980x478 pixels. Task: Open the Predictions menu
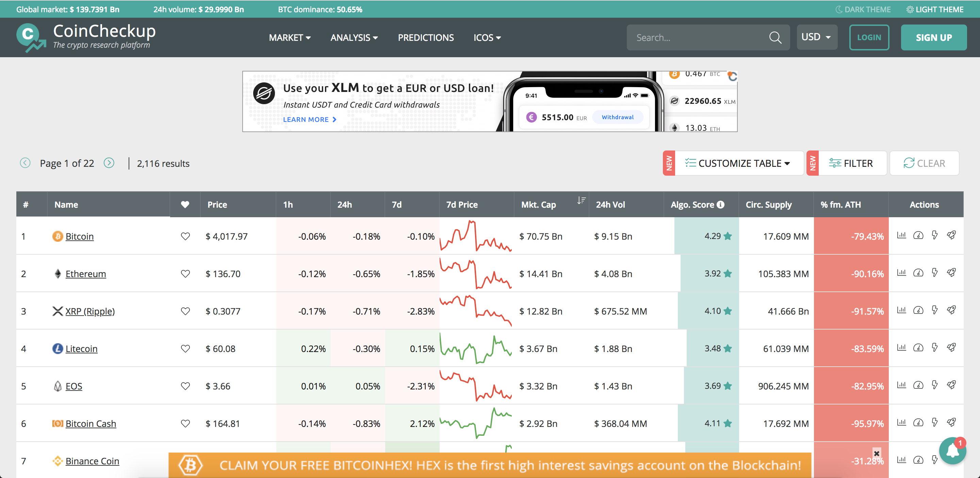(426, 37)
